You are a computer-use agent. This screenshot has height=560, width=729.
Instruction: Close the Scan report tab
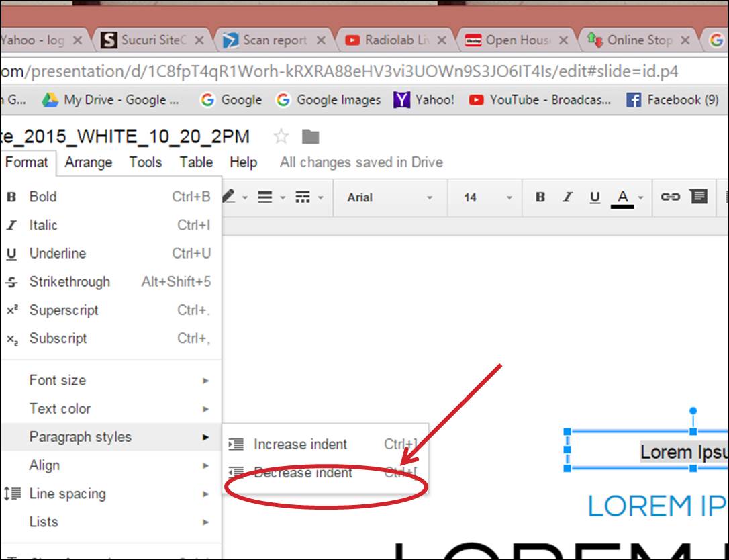[321, 40]
